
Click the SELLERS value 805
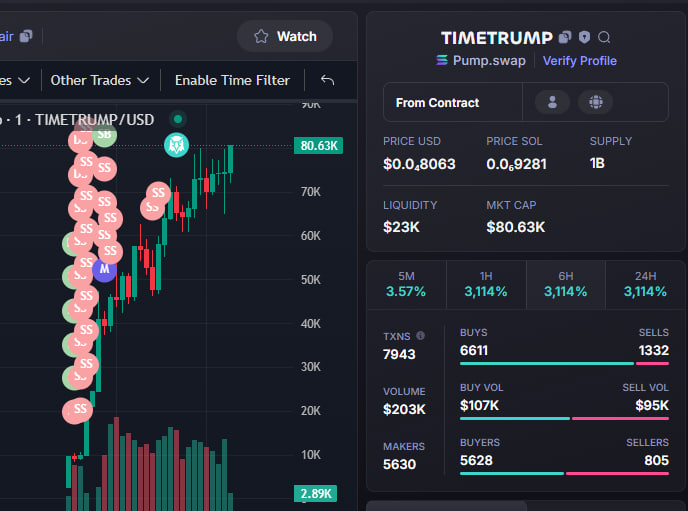click(x=656, y=460)
